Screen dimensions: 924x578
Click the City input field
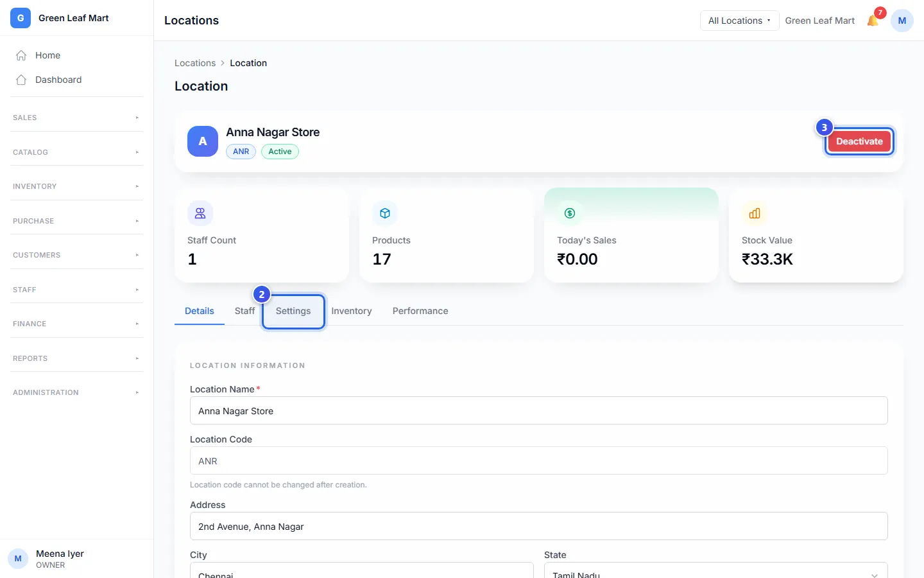[x=362, y=571]
